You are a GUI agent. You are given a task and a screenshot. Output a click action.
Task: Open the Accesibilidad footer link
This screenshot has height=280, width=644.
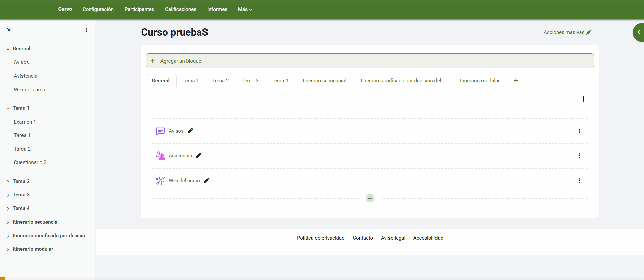pyautogui.click(x=428, y=238)
